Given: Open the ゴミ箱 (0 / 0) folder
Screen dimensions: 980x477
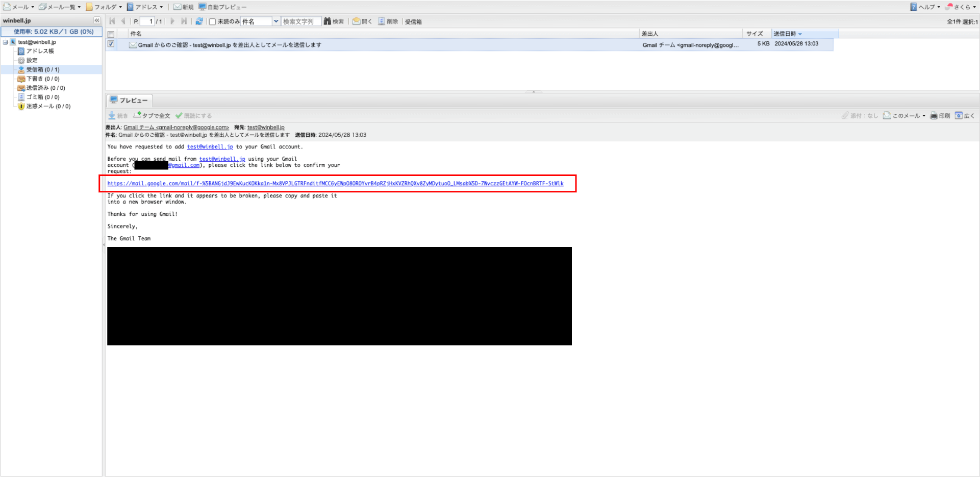Looking at the screenshot, I should [x=43, y=97].
